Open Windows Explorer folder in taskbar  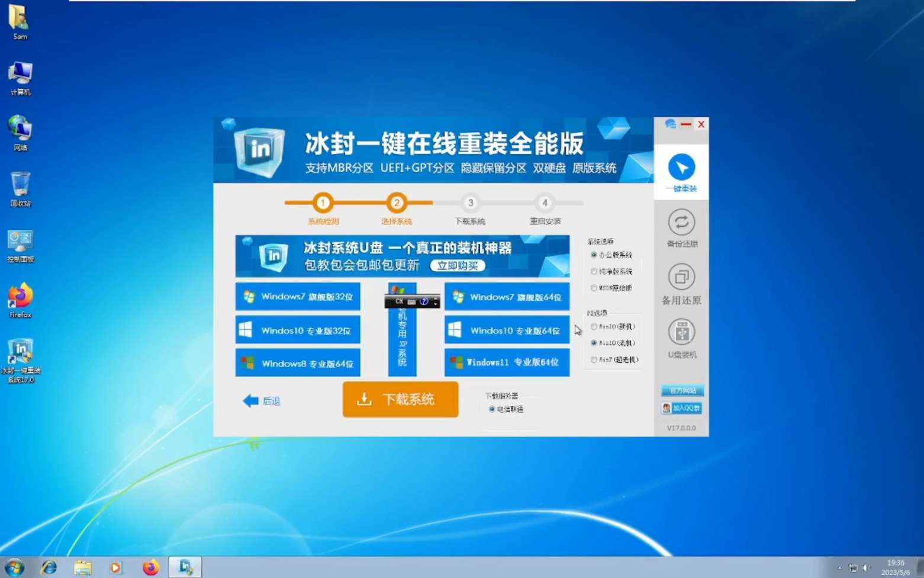click(83, 567)
